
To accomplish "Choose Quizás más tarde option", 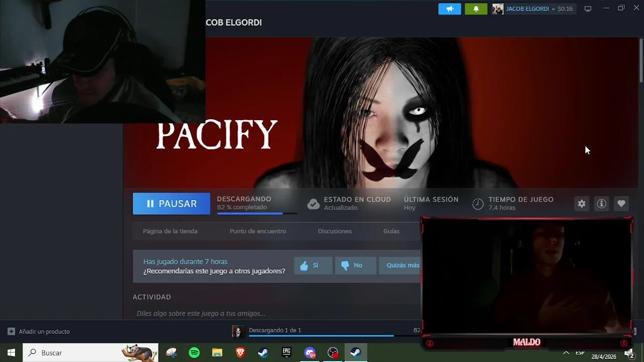I will 400,265.
